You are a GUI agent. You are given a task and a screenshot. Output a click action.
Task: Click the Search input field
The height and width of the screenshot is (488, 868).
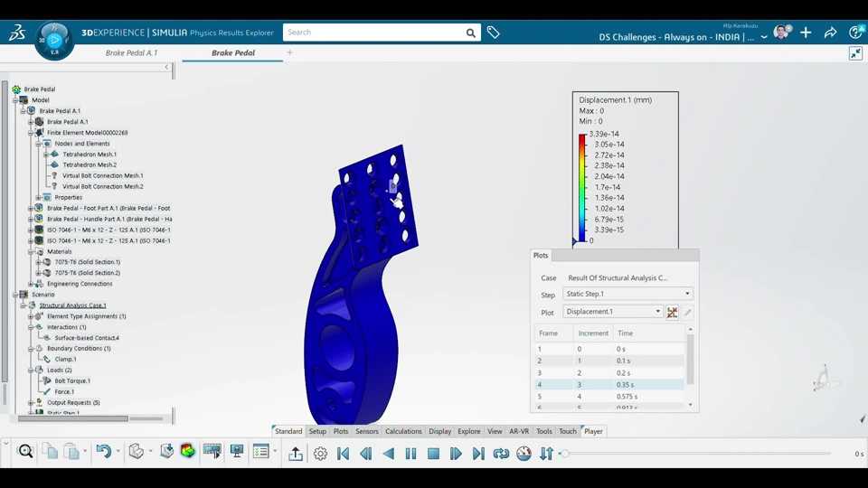374,33
